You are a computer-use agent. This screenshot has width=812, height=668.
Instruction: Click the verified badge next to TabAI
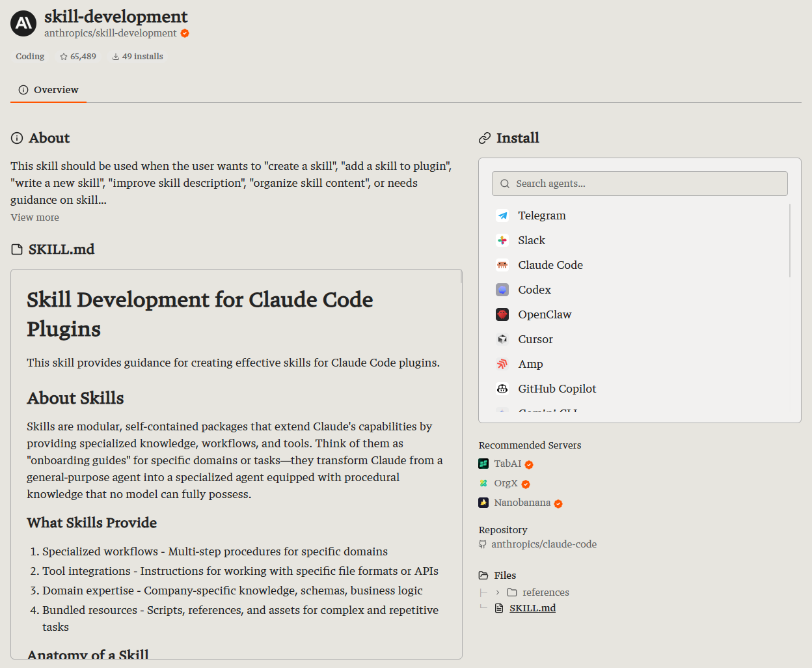529,464
